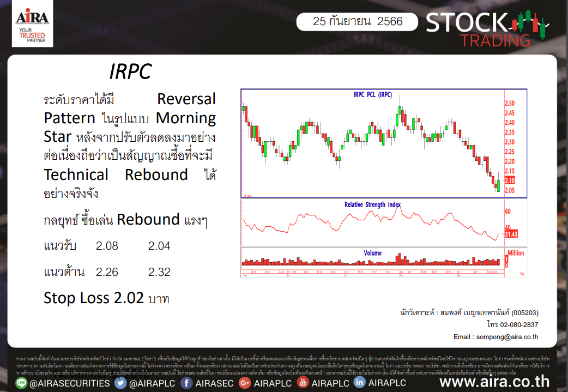The width and height of the screenshot is (568, 392).
Task: Click the Stock Trading candlestick logo
Action: click(487, 28)
